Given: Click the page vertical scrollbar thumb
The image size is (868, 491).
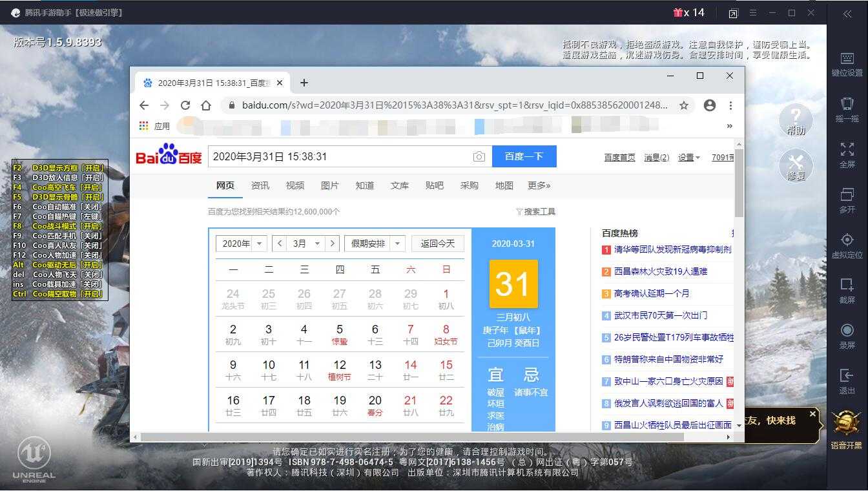Looking at the screenshot, I should [739, 183].
